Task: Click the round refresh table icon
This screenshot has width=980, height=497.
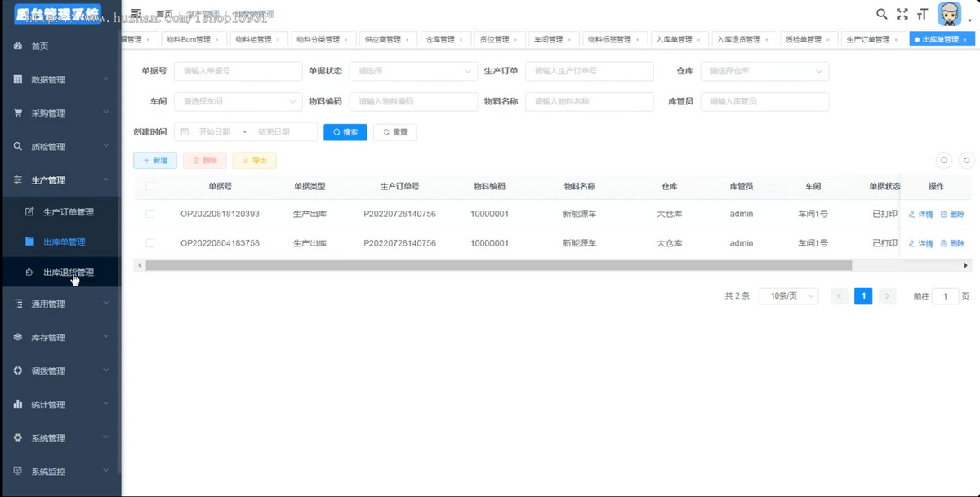Action: [966, 161]
